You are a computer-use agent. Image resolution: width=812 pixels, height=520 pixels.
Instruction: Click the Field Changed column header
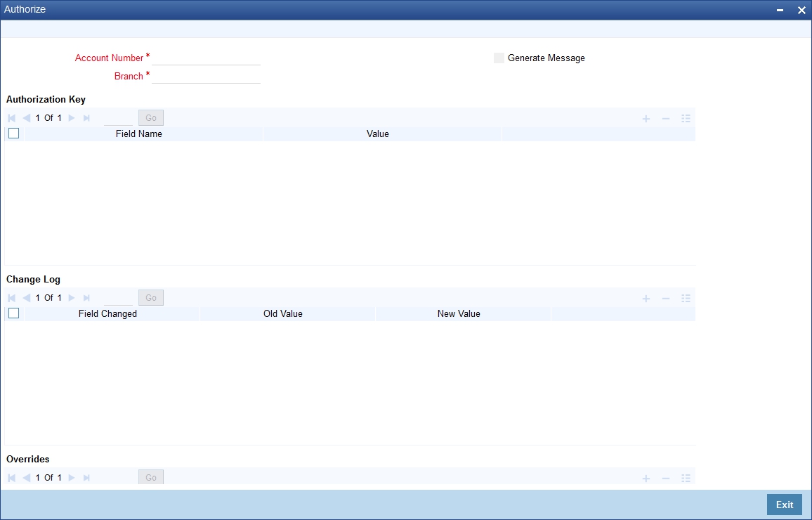(x=107, y=314)
